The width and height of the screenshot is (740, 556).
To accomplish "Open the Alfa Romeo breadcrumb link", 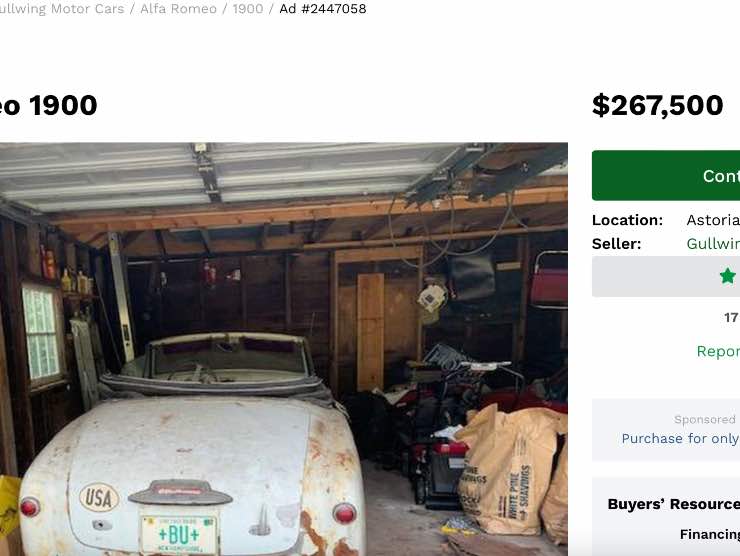I will (x=178, y=8).
